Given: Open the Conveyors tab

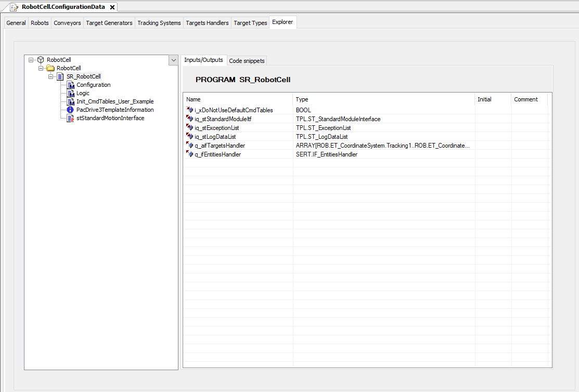Looking at the screenshot, I should tap(67, 23).
